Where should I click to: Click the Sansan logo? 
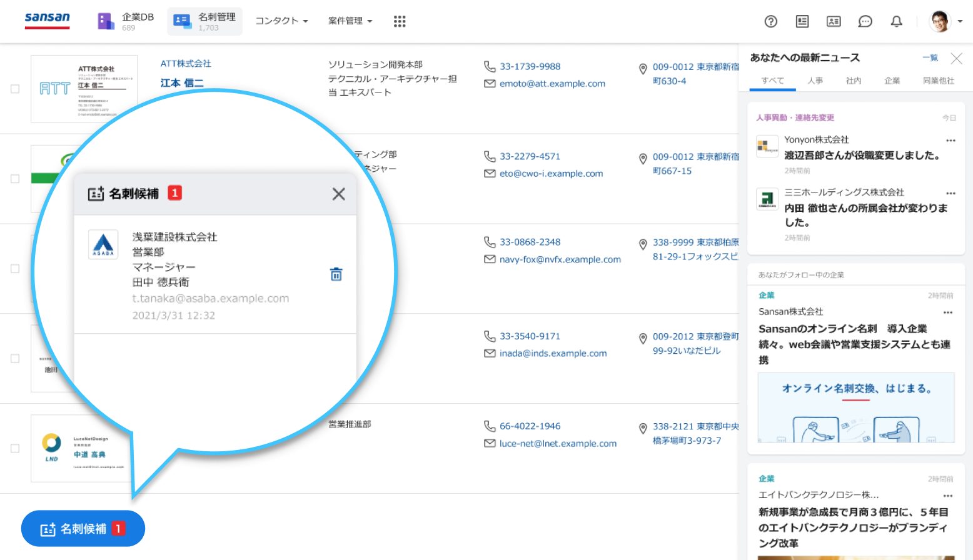tap(48, 21)
